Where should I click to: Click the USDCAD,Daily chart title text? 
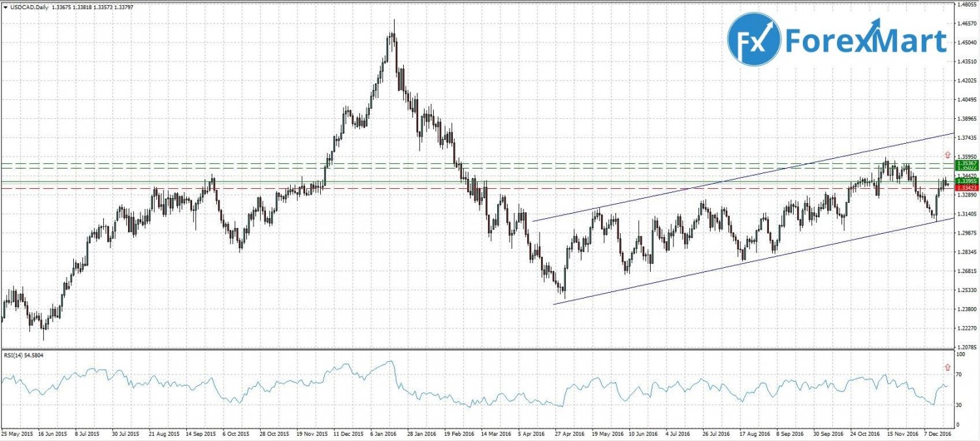[x=26, y=7]
